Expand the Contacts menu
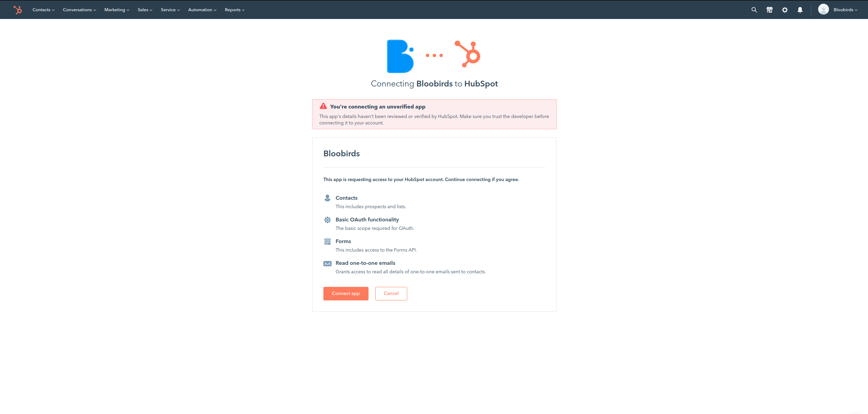Screen dimensions: 868x414 (x=43, y=10)
